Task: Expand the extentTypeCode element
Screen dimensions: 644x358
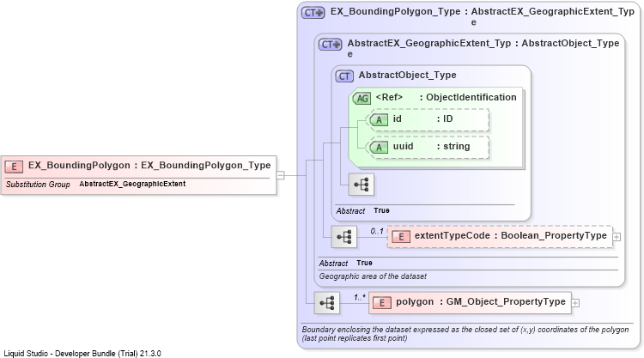Action: (617, 237)
